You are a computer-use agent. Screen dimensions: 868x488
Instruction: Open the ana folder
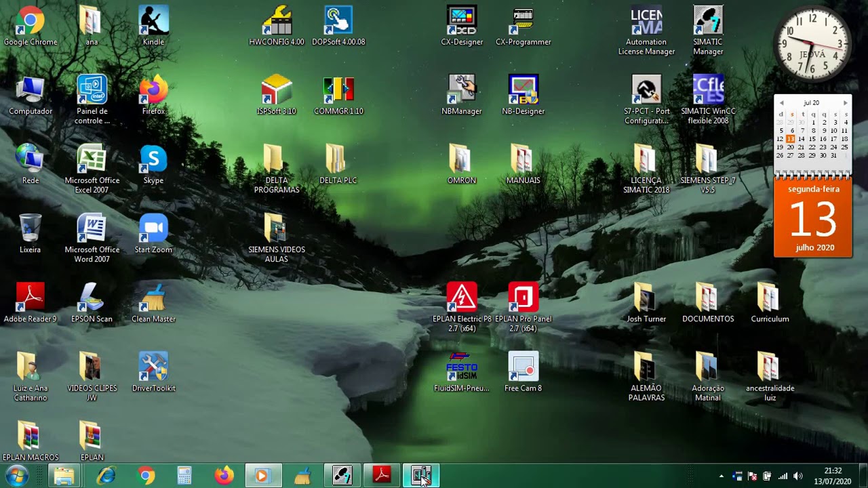pyautogui.click(x=92, y=26)
